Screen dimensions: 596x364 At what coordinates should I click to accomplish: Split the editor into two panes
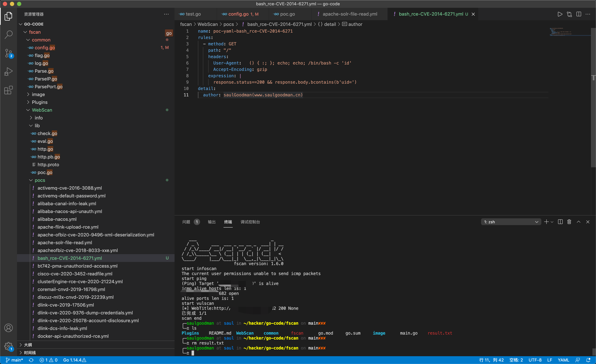pyautogui.click(x=579, y=14)
